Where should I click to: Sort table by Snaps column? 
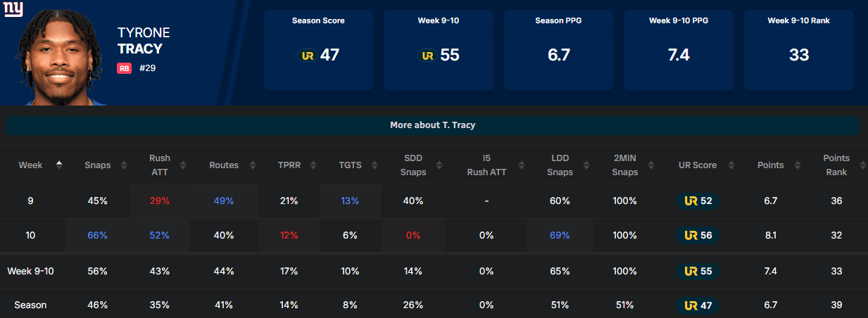coord(124,165)
